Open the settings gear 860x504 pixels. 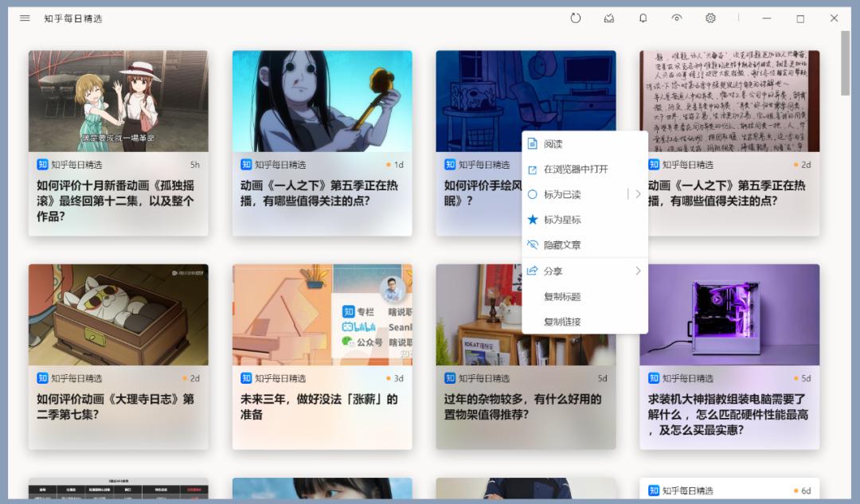[x=710, y=18]
